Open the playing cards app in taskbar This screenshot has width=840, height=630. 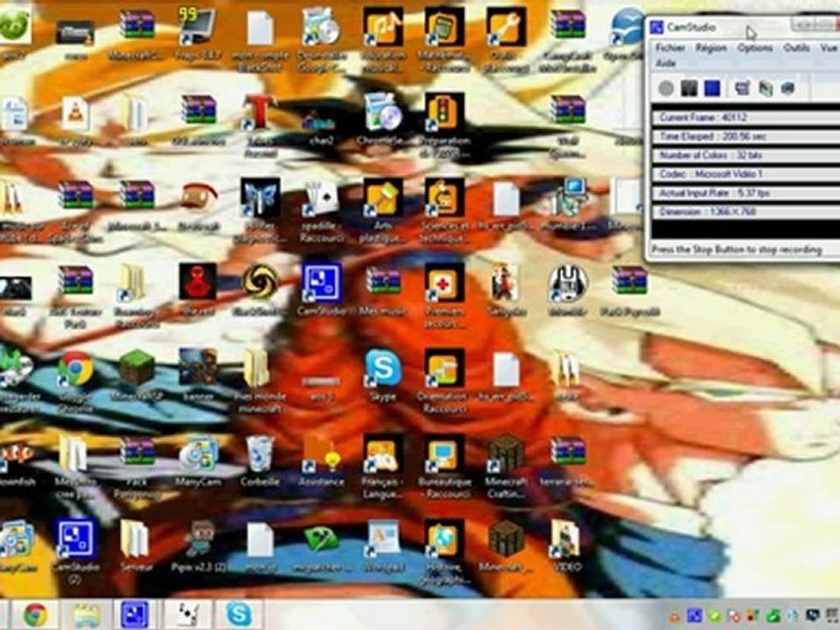coord(187,614)
